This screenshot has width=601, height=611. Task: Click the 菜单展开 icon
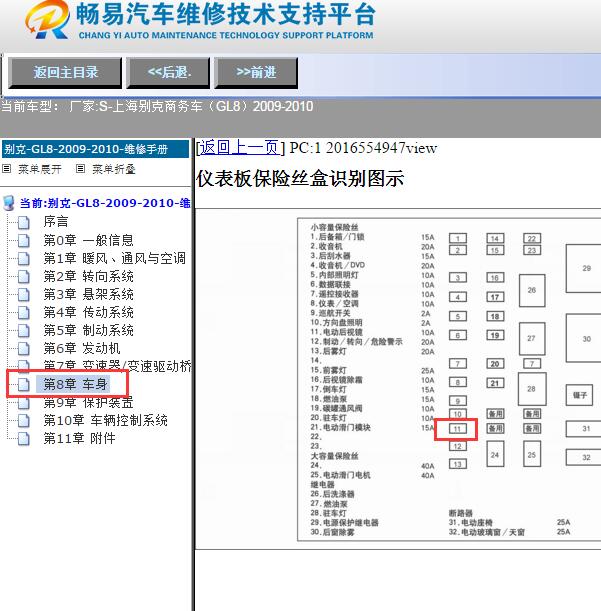7,169
